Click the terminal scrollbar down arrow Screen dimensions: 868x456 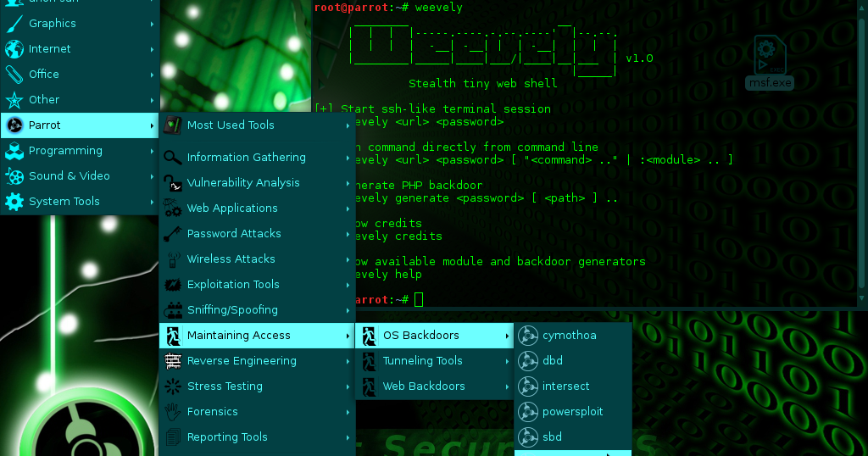coord(861,298)
